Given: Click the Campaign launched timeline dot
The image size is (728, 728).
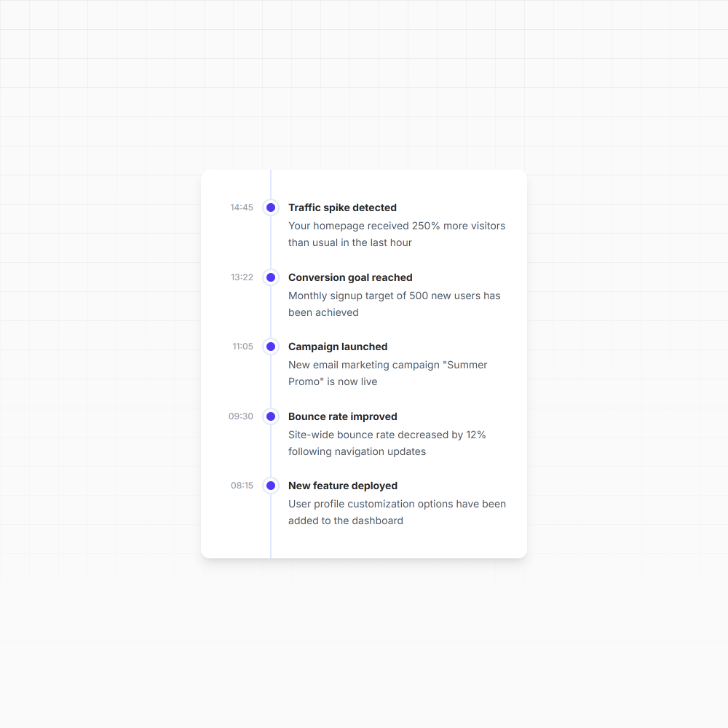Looking at the screenshot, I should tap(271, 347).
